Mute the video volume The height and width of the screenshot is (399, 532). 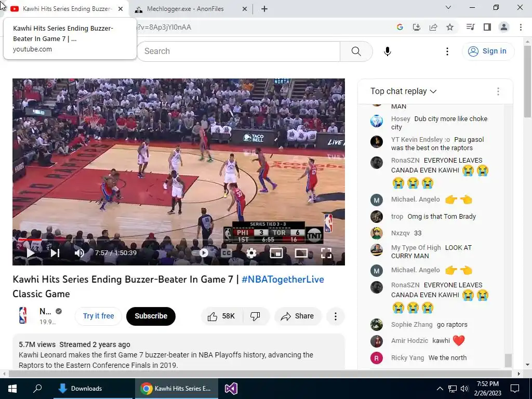point(79,253)
